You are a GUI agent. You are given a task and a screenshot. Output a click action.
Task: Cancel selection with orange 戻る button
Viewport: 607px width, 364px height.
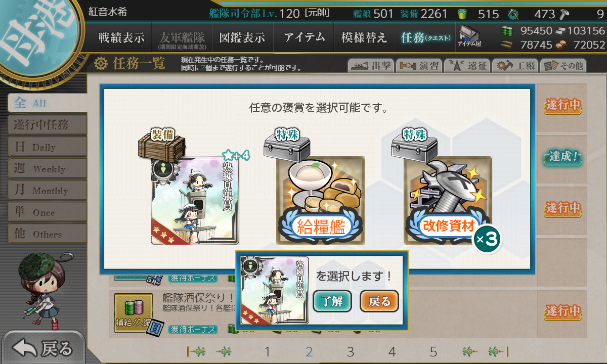point(379,302)
